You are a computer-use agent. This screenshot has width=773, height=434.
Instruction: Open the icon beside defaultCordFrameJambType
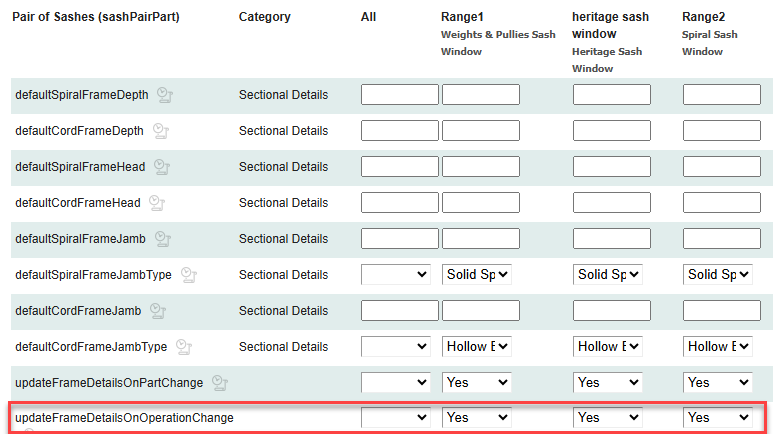point(183,347)
